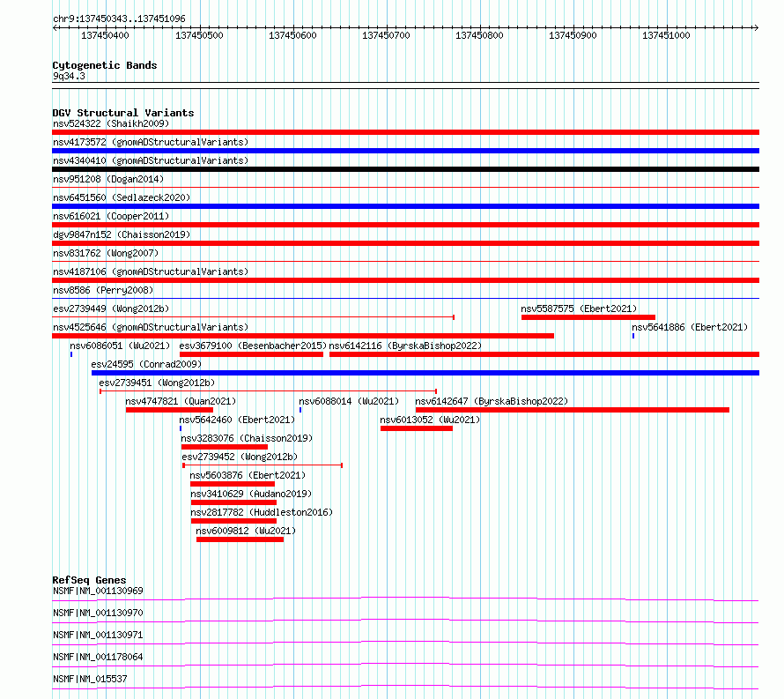Open nsv6088014 (Wu2021) label
784x699 pixels.
coord(349,401)
